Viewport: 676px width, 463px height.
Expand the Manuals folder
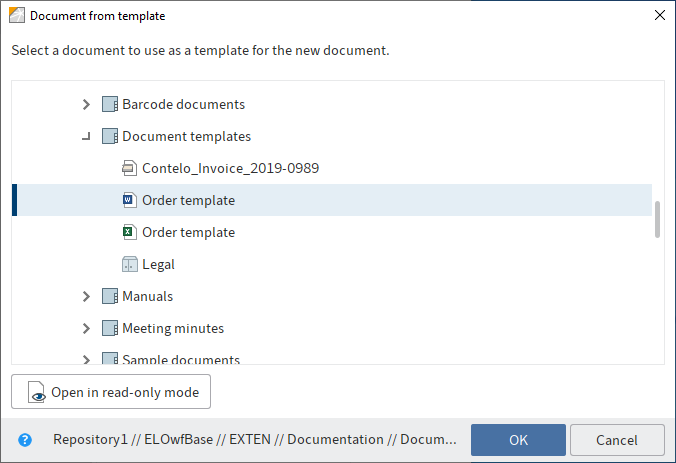tap(86, 296)
